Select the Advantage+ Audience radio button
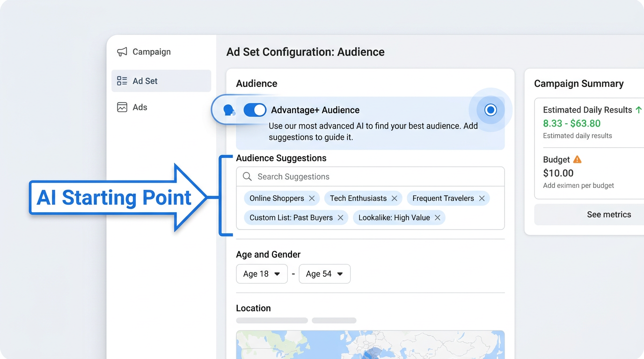The image size is (644, 359). 490,110
